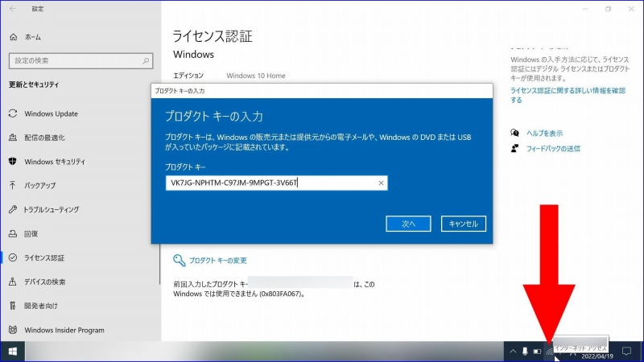The height and width of the screenshot is (362, 644).
Task: Click the トラブルシューティング wrench icon
Action: 13,209
